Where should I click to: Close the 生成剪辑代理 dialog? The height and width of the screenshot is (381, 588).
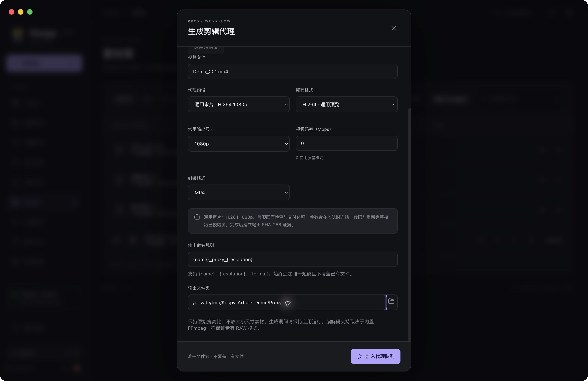tap(394, 28)
